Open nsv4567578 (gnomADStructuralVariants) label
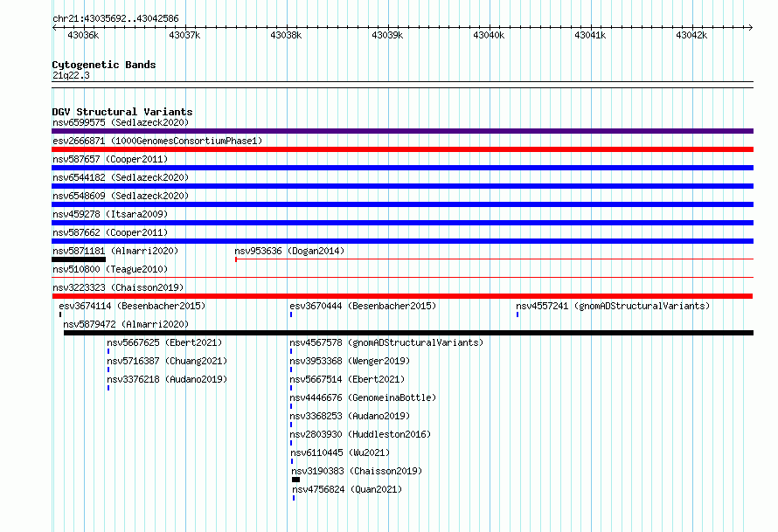The height and width of the screenshot is (532, 778). click(386, 342)
